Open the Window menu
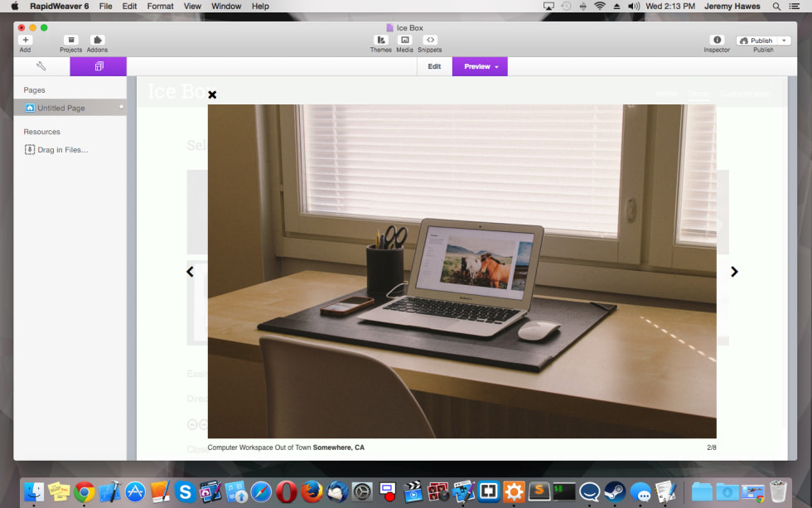 click(x=226, y=6)
